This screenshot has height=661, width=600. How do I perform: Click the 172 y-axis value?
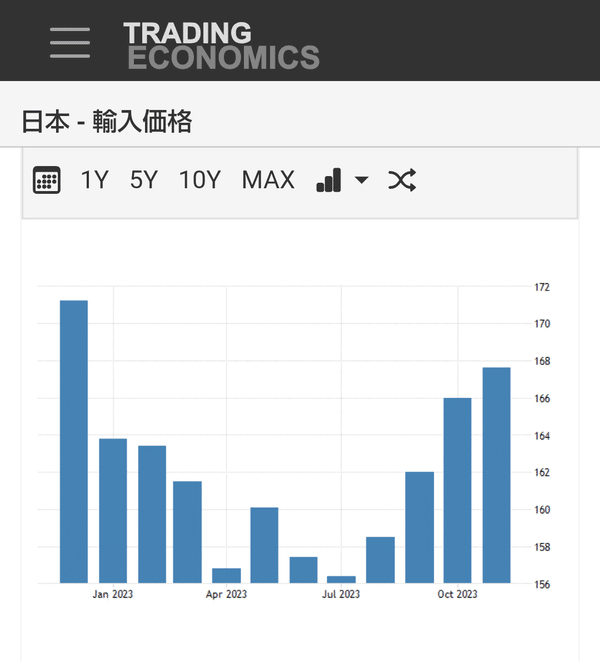click(x=542, y=287)
